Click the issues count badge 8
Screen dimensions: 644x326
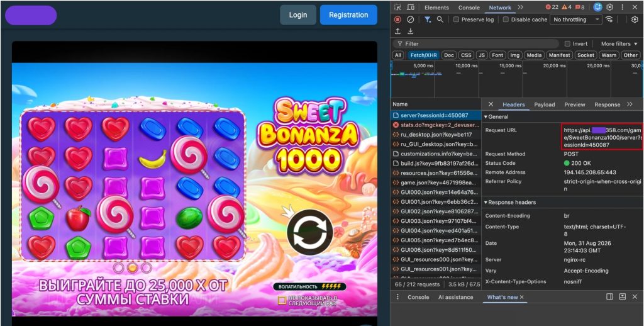[x=579, y=8]
